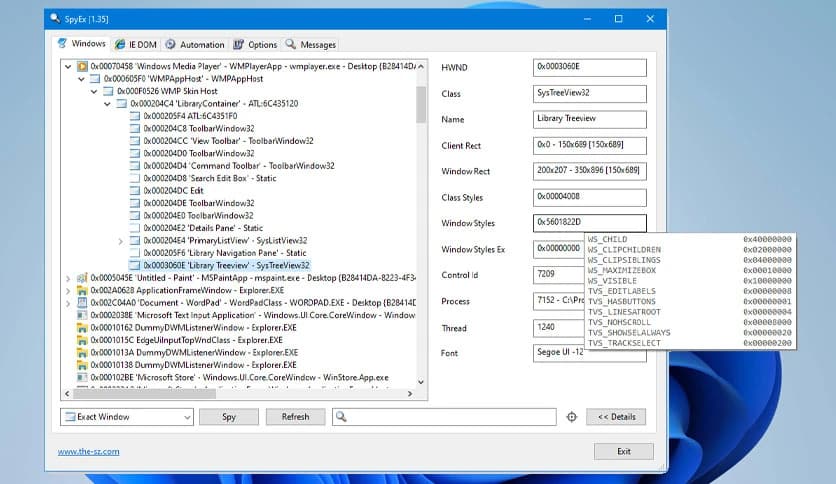Expand the ApplicationFrameWindow Explorer.EXE node
This screenshot has width=836, height=484.
click(x=68, y=291)
